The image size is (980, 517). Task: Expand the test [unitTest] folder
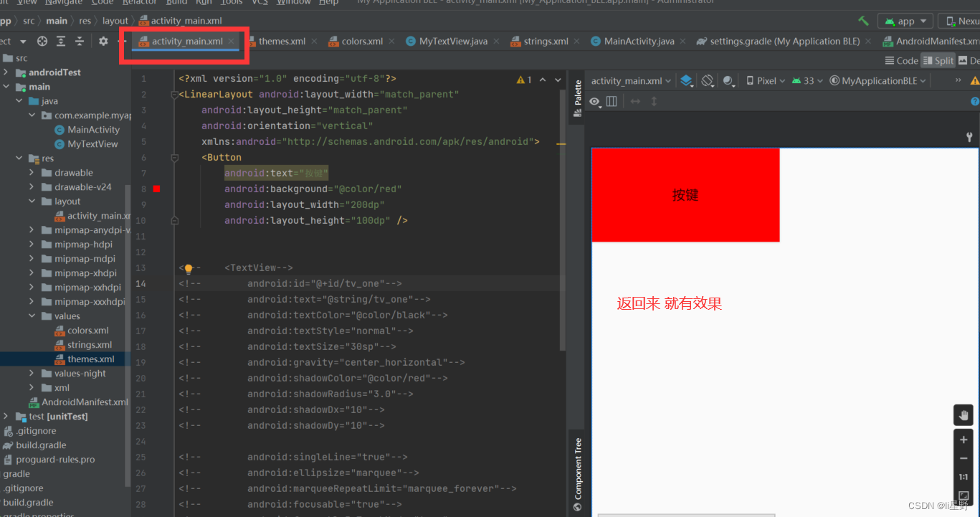point(6,417)
